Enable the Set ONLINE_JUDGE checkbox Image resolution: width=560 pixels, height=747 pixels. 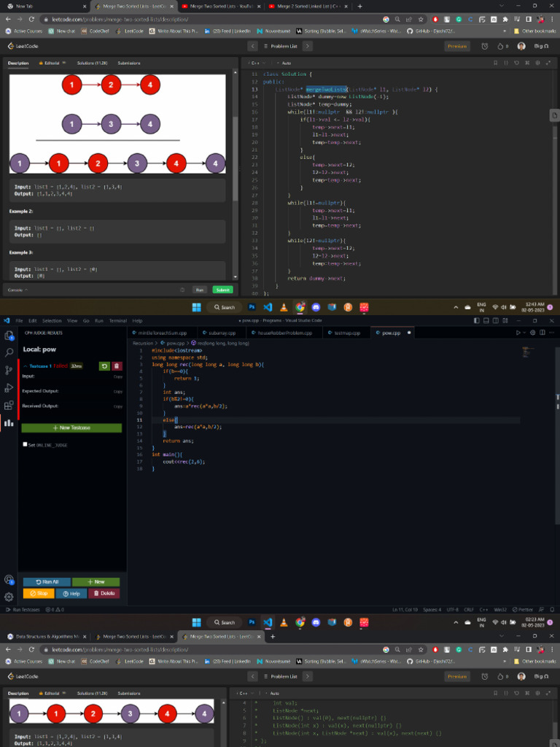pyautogui.click(x=26, y=444)
